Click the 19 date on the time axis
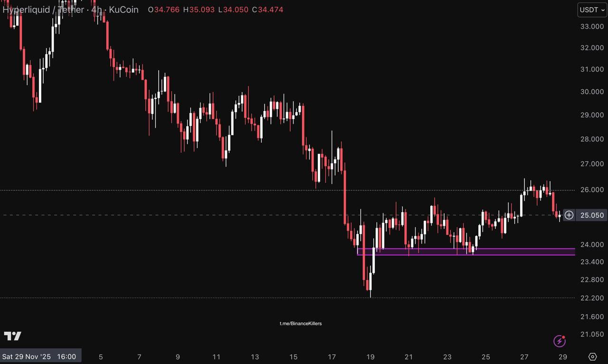This screenshot has height=364, width=608. click(x=370, y=357)
